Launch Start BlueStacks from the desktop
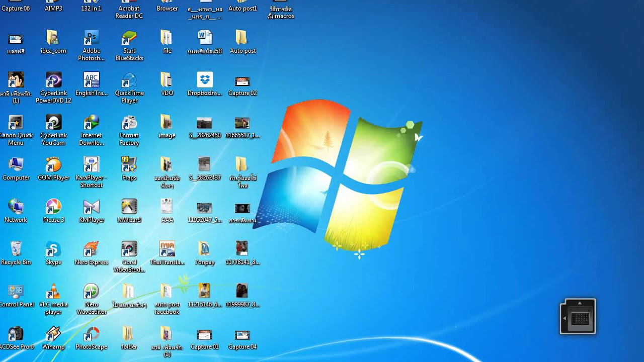Screen dimensions: 644x362 coord(129,39)
